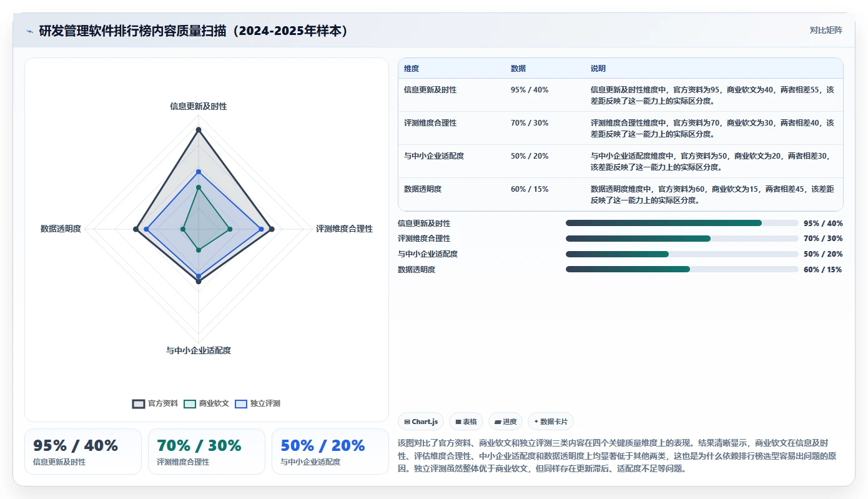The width and height of the screenshot is (868, 499).
Task: Click the 官方资料 legend color box
Action: click(x=139, y=404)
